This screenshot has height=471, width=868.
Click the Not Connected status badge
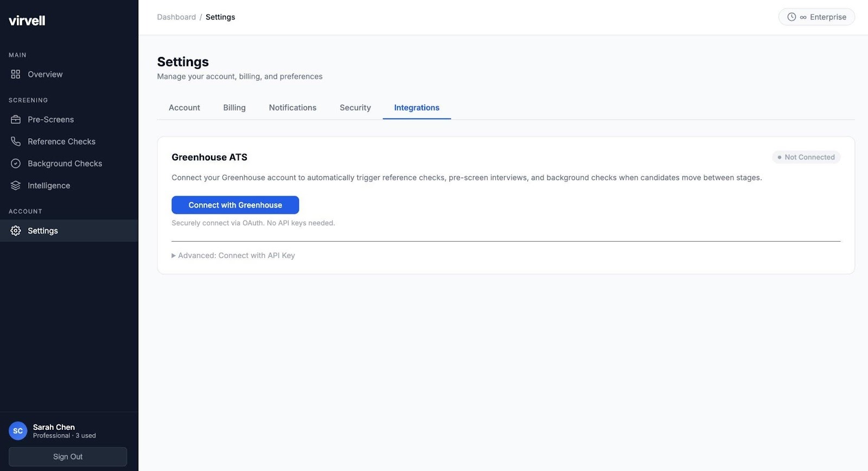point(806,157)
